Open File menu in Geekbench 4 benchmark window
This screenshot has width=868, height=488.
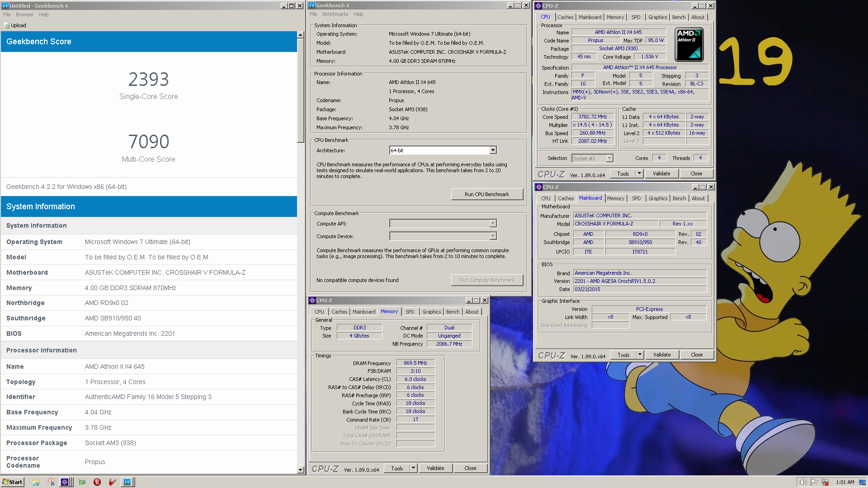pyautogui.click(x=313, y=14)
